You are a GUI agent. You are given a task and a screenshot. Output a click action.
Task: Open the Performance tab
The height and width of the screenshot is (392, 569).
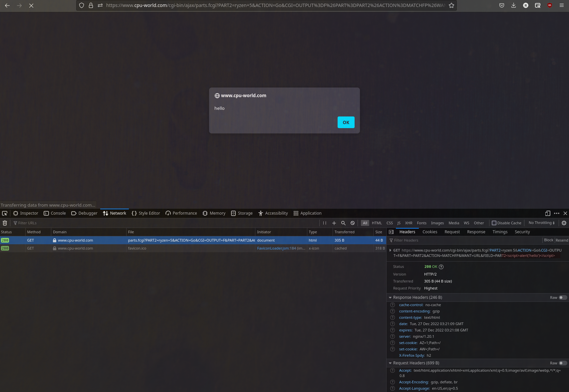[181, 213]
